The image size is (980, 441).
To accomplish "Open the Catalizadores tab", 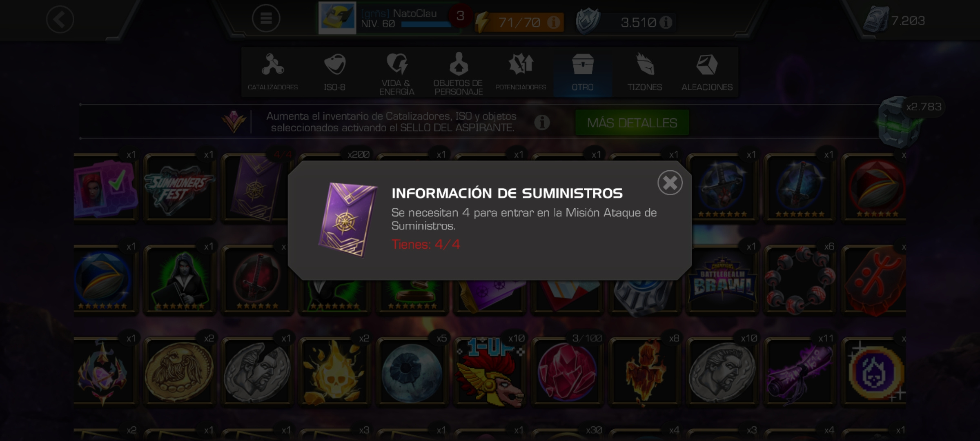I will click(272, 72).
